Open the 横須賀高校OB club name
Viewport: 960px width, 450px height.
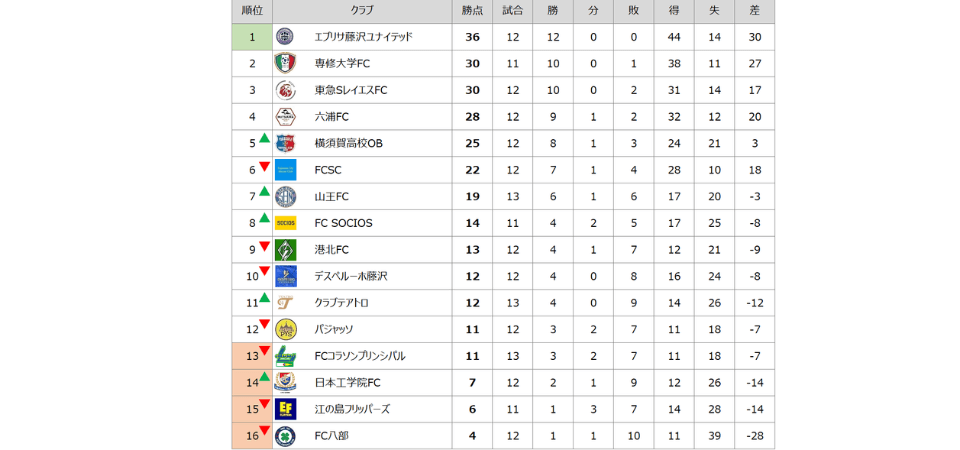pos(348,143)
